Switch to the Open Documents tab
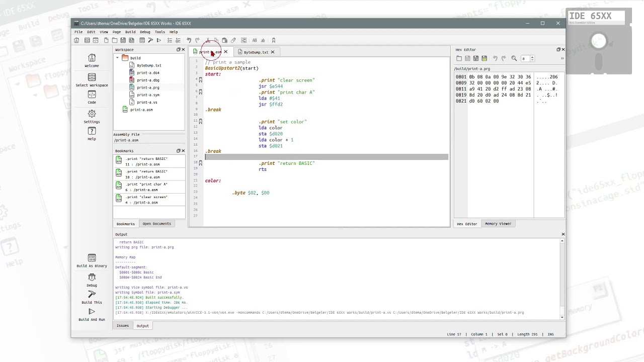The width and height of the screenshot is (644, 362). point(156,224)
